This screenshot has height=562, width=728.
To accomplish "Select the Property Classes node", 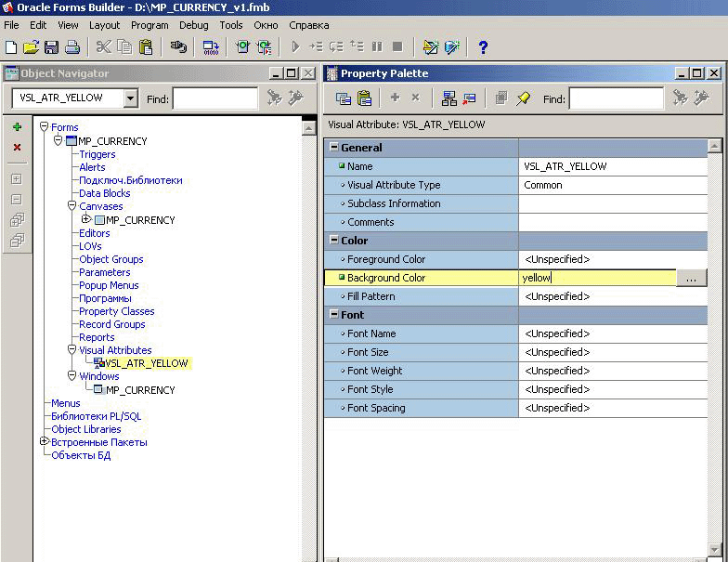I will [x=117, y=311].
